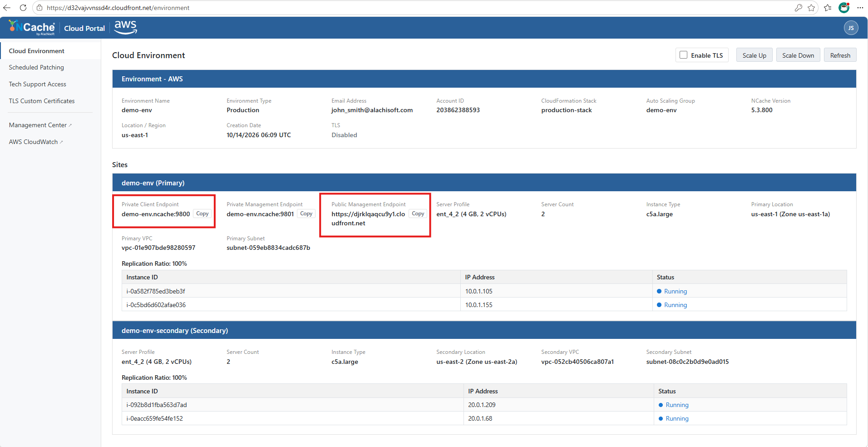Open browser profile avatar icon
Viewport: 868px width, 447px height.
(x=844, y=8)
